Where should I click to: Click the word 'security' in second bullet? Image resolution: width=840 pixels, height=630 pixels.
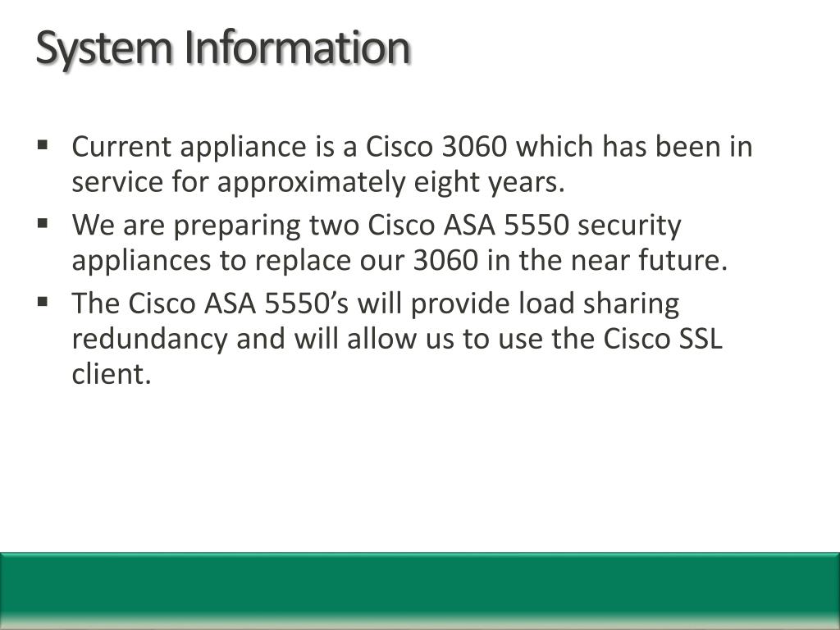pos(629,226)
